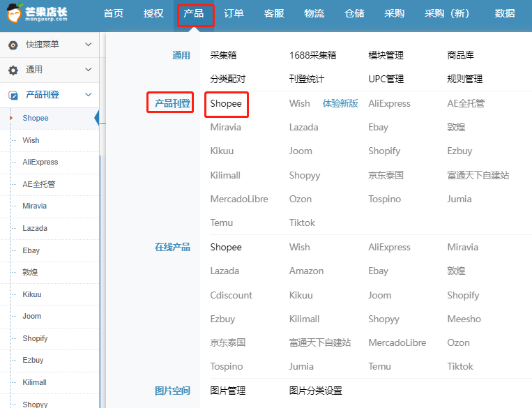
Task: Open 分类配对 link
Action: (228, 79)
